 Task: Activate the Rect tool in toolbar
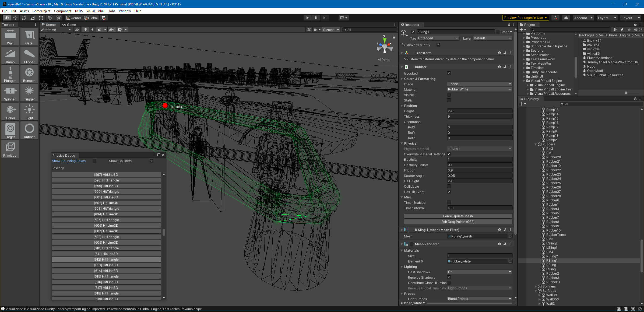41,18
